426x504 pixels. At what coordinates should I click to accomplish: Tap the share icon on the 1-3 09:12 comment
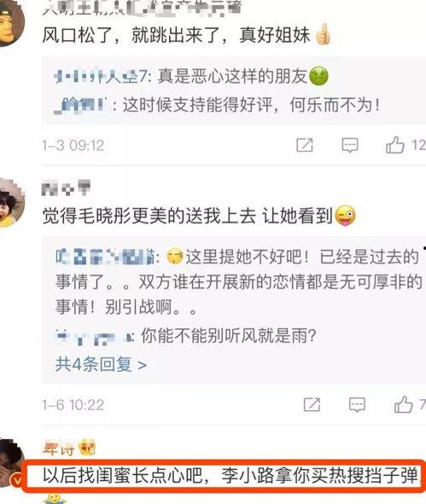pos(305,145)
